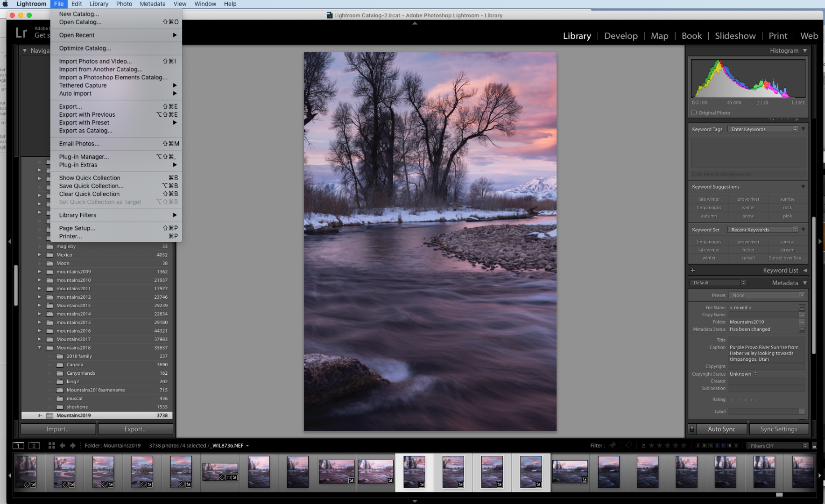Switch to grid view in filmstrip bar
825x504 pixels.
[51, 446]
